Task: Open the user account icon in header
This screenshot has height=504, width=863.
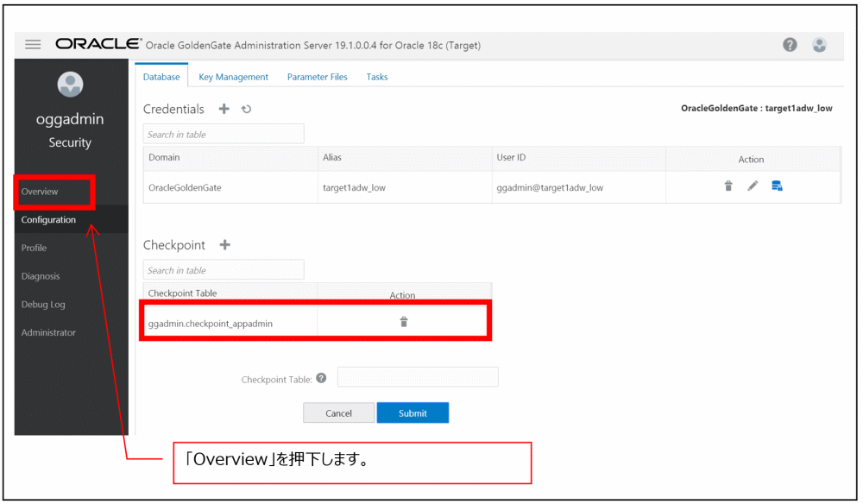Action: coord(819,45)
